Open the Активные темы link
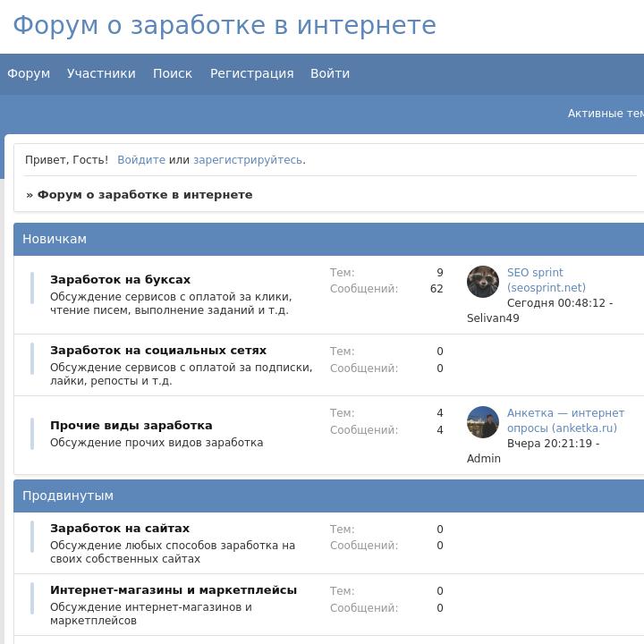The image size is (644, 644). (x=606, y=114)
